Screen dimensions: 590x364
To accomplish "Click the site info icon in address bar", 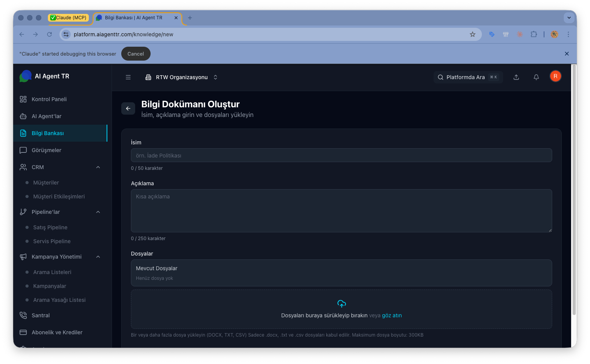I will 66,34.
